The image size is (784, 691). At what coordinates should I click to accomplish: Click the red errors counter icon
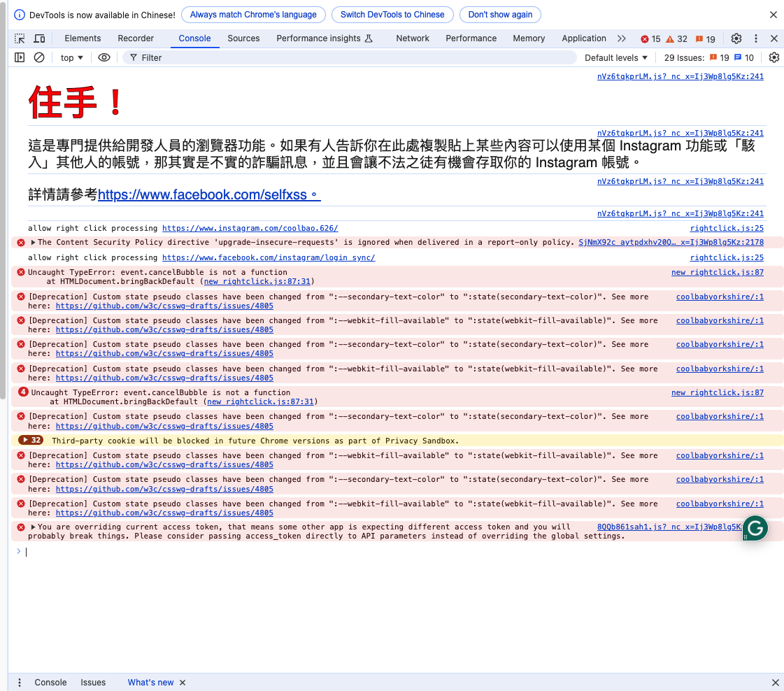[645, 38]
